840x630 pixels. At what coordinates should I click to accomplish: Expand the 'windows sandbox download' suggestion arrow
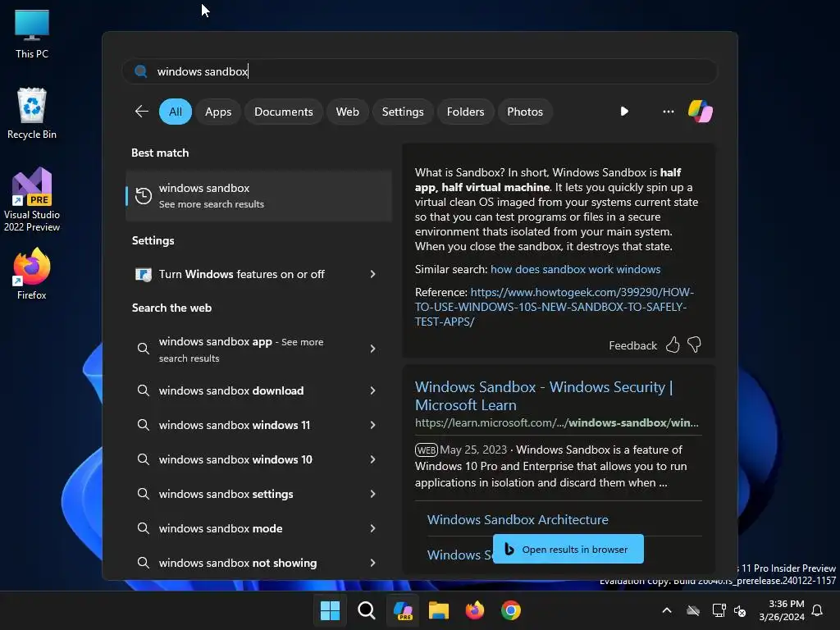coord(373,390)
